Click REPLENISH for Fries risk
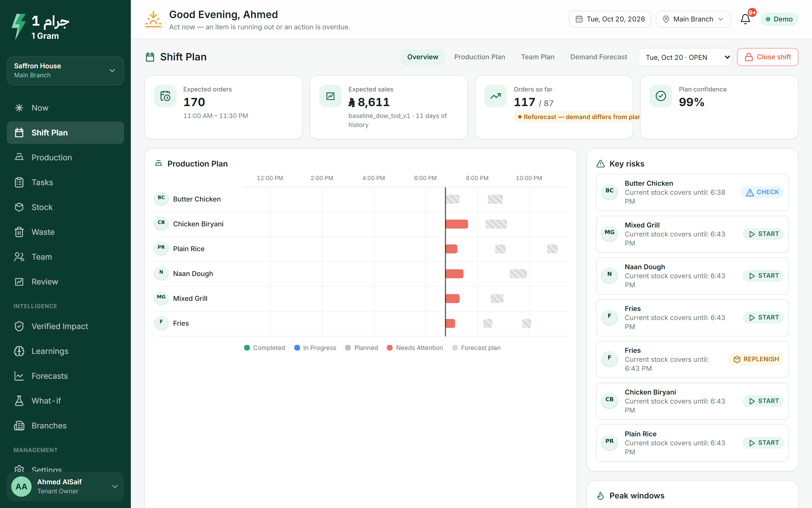Image resolution: width=812 pixels, height=508 pixels. 756,359
